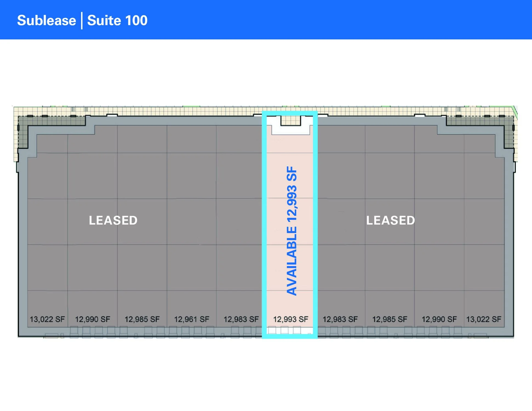The height and width of the screenshot is (411, 532).
Task: Click the rightmost "13,022 SF" bay label
Action: (x=484, y=319)
